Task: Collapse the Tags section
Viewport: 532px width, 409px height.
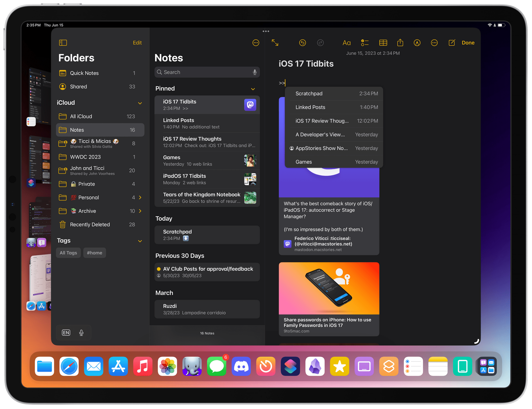Action: [x=140, y=241]
